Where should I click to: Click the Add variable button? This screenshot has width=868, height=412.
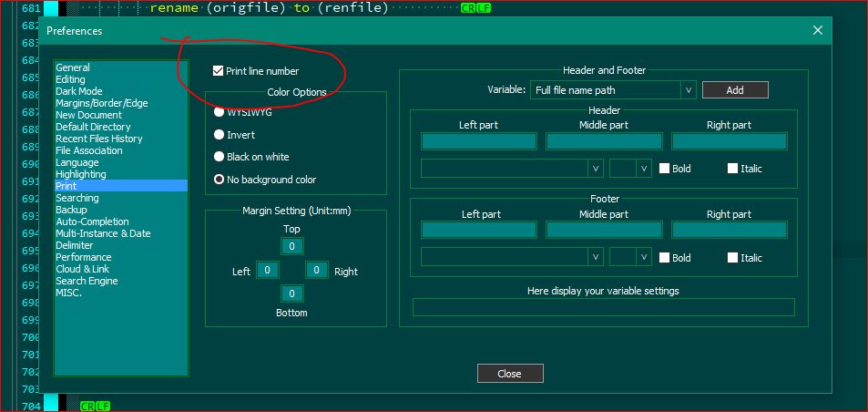[734, 90]
